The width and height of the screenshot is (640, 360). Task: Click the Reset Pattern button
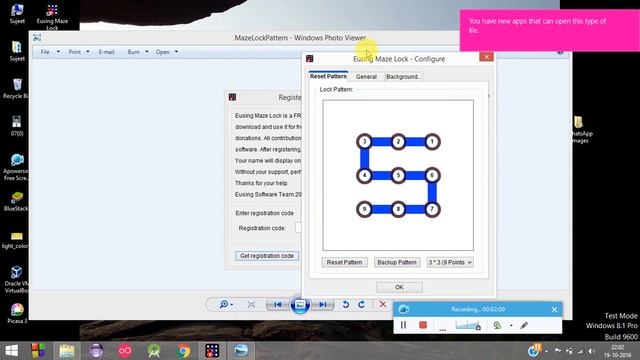point(344,262)
